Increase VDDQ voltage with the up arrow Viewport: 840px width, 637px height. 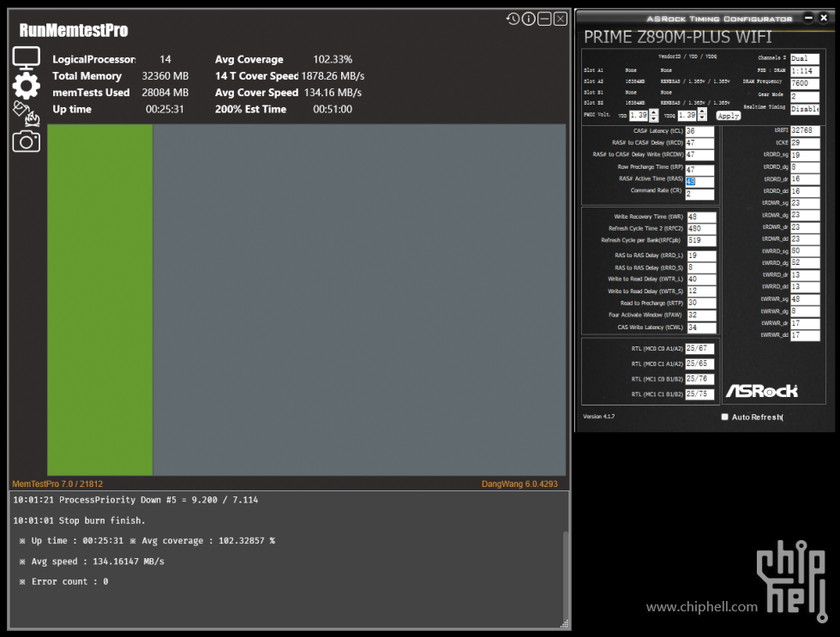(x=702, y=112)
